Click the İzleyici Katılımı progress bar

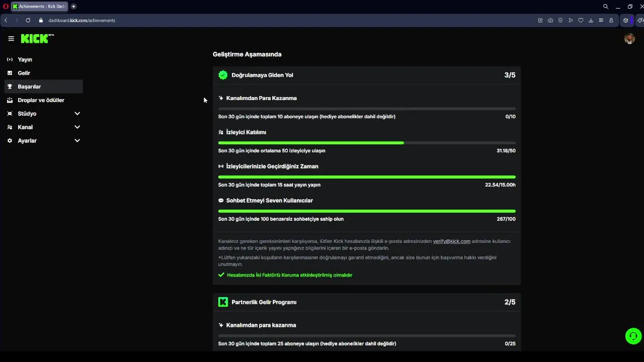[366, 143]
